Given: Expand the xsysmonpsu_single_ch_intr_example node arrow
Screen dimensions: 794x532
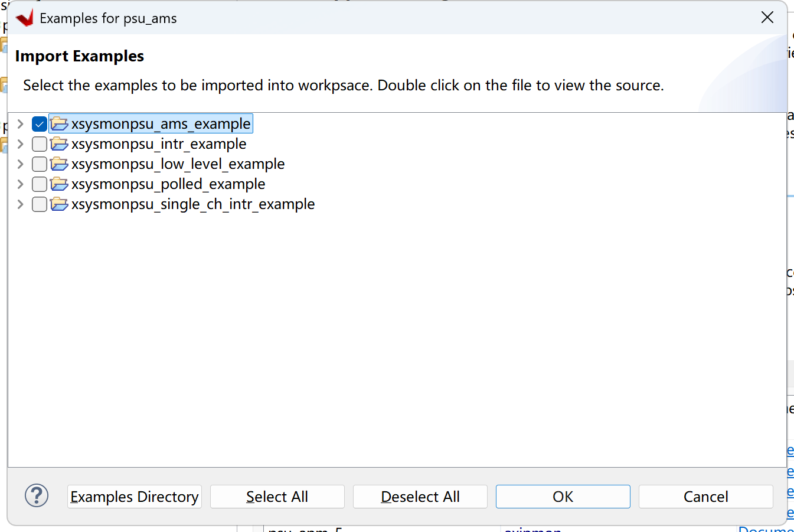Looking at the screenshot, I should click(20, 204).
